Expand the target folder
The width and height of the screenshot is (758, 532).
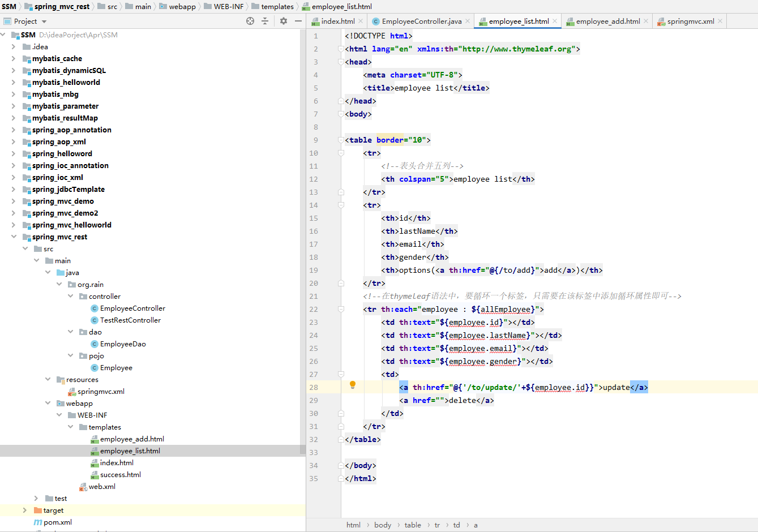pyautogui.click(x=25, y=510)
